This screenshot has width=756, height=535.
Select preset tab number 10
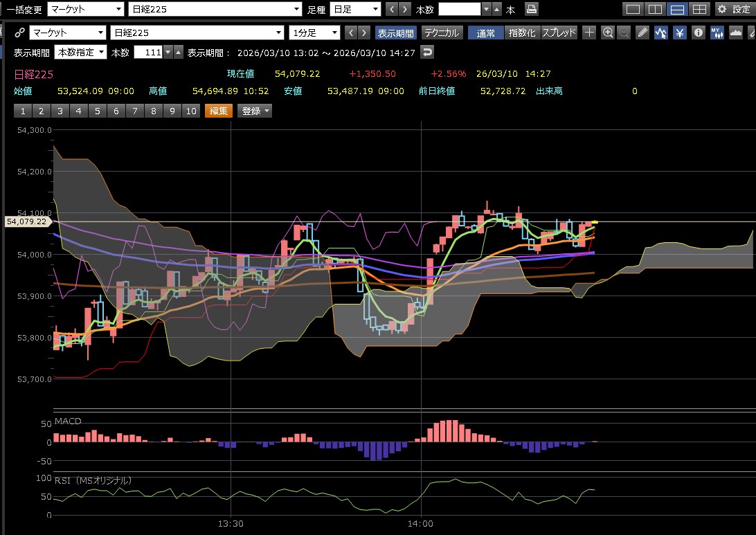(190, 111)
